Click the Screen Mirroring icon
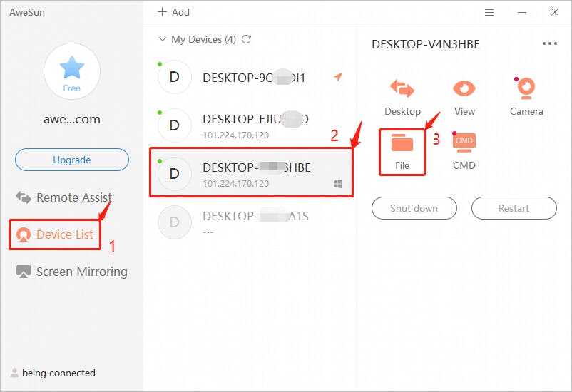 (24, 272)
